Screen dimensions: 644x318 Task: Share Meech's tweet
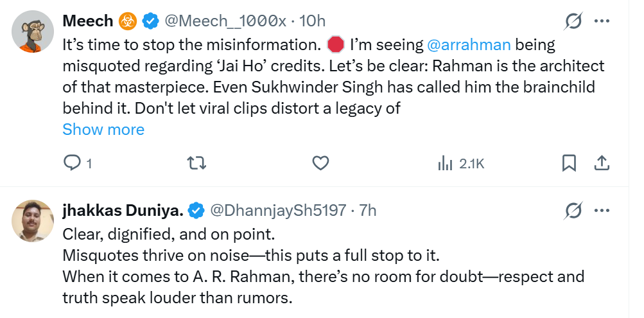(x=602, y=164)
